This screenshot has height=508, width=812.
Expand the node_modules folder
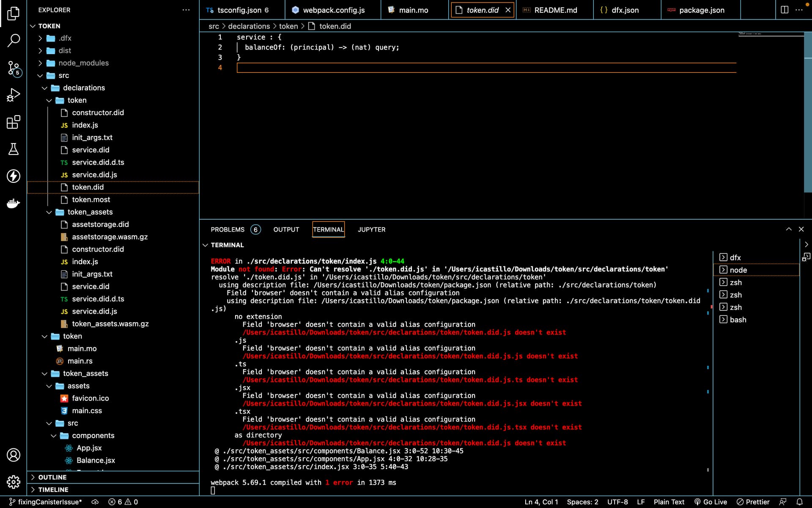(83, 63)
